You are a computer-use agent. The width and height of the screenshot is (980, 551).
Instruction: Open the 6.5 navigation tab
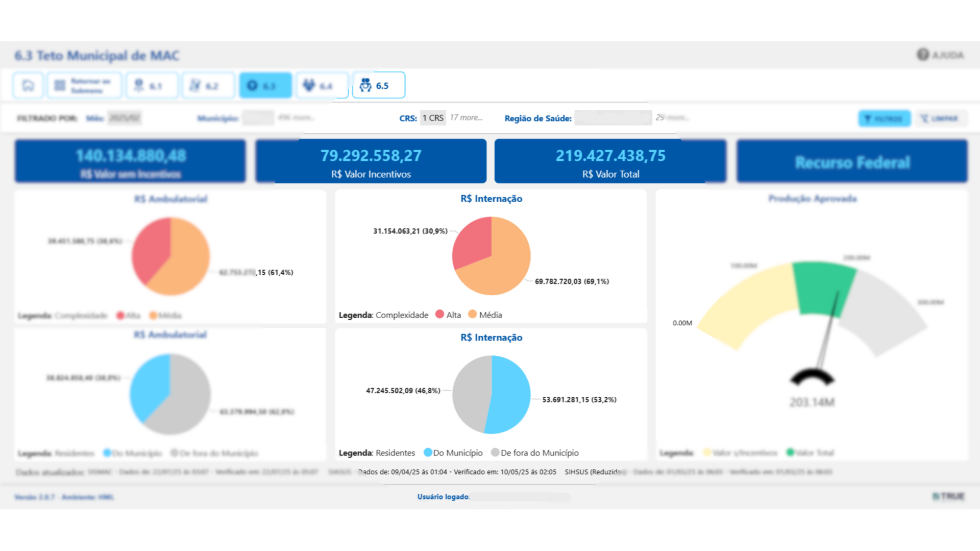[378, 85]
